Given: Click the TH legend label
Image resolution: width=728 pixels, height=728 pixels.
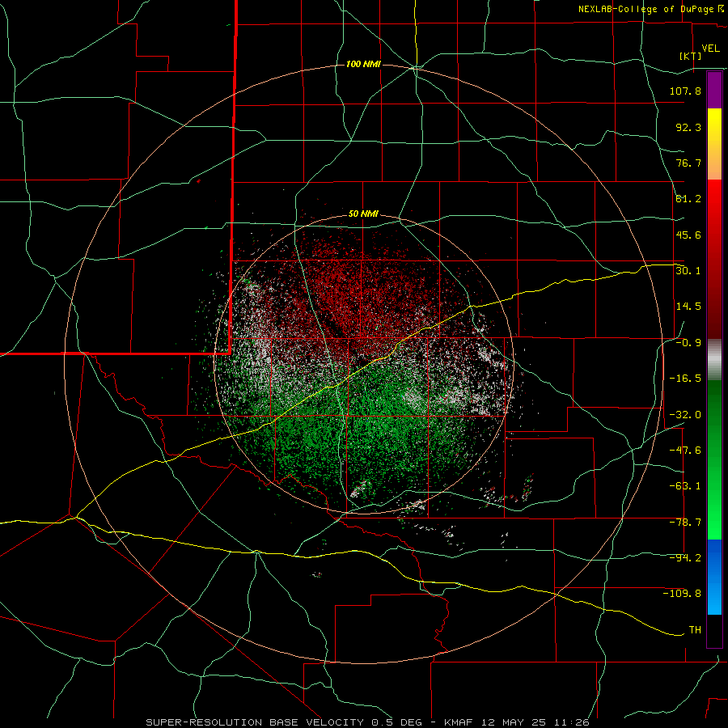Looking at the screenshot, I should (x=695, y=630).
